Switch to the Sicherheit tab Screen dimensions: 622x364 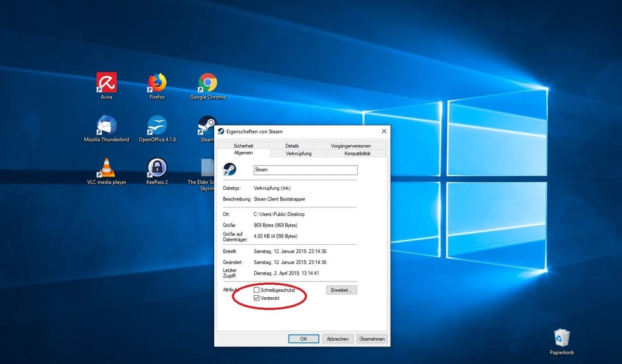point(243,145)
